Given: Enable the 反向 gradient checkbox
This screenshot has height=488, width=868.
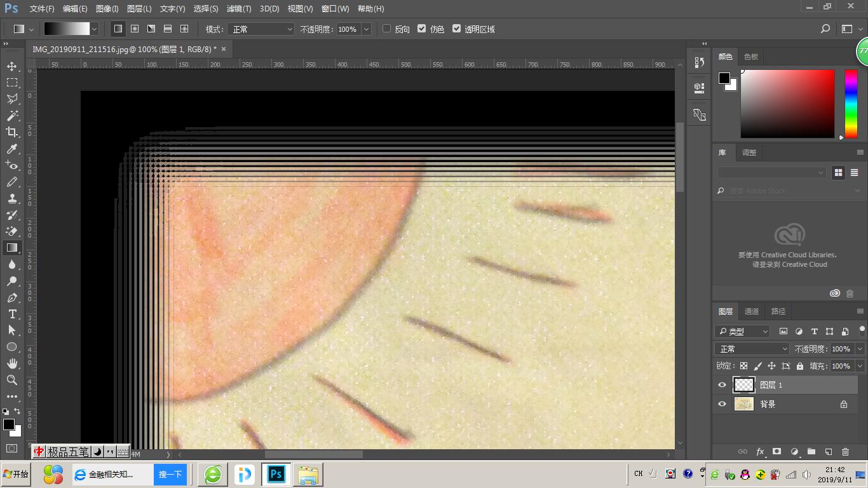Looking at the screenshot, I should coord(386,29).
